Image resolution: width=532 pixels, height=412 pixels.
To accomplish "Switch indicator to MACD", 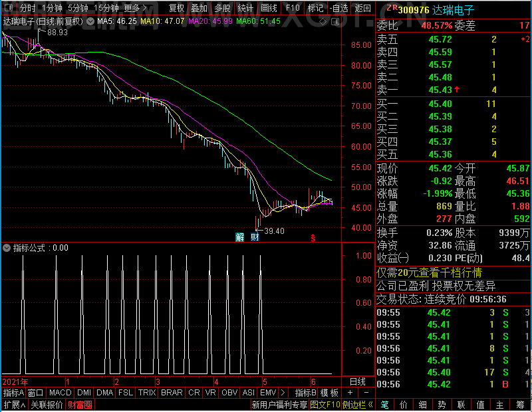I will tap(60, 393).
